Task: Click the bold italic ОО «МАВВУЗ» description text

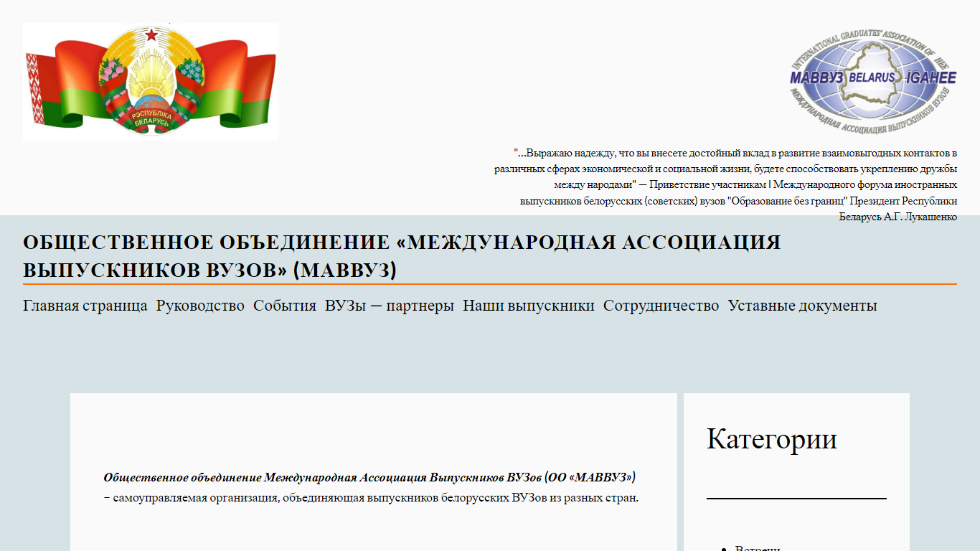Action: [369, 477]
